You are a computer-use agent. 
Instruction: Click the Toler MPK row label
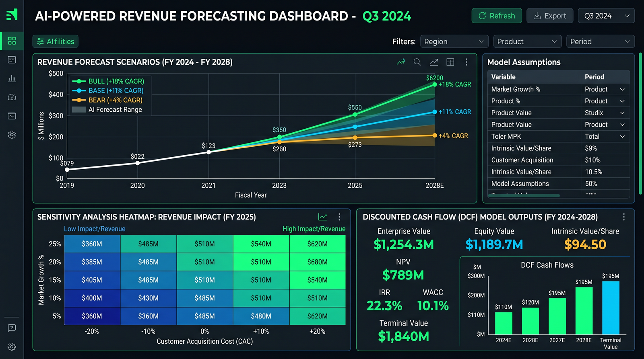(x=506, y=137)
